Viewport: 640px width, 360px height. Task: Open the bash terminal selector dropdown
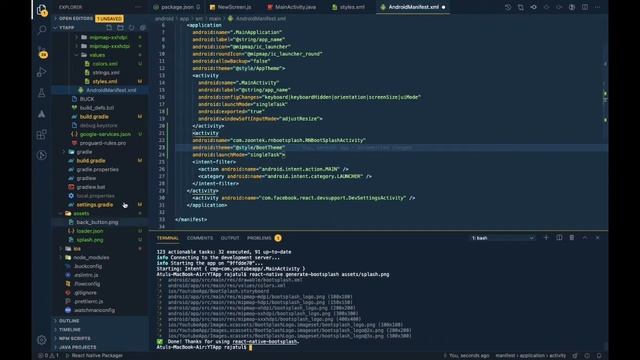click(x=502, y=238)
